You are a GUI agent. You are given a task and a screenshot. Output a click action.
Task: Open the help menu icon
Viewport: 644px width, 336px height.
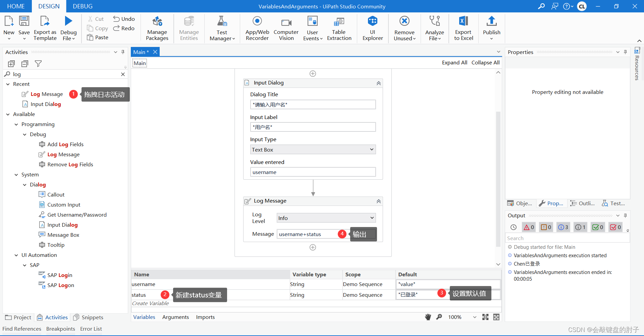[568, 6]
